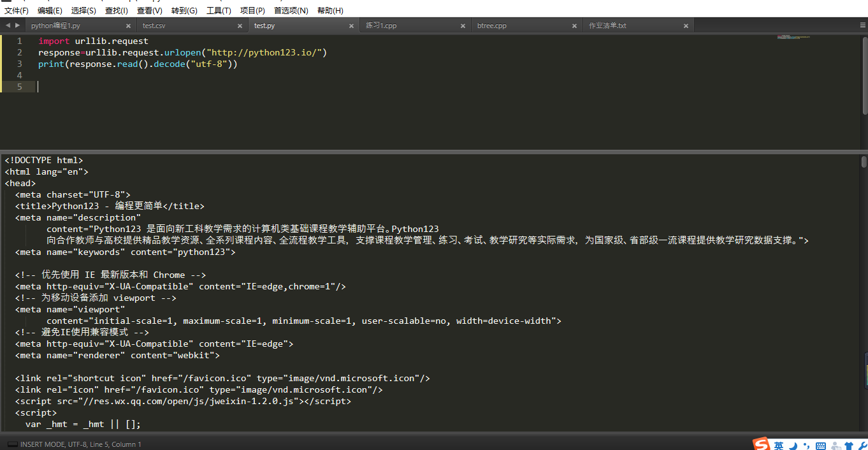Screen dimensions: 868x450
Task: Close the 练习1.cpp tab
Action: pos(463,26)
